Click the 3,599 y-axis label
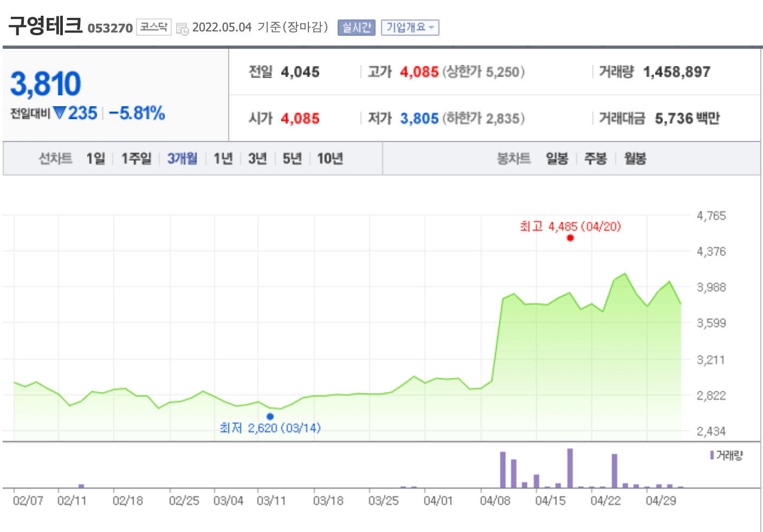 click(711, 323)
